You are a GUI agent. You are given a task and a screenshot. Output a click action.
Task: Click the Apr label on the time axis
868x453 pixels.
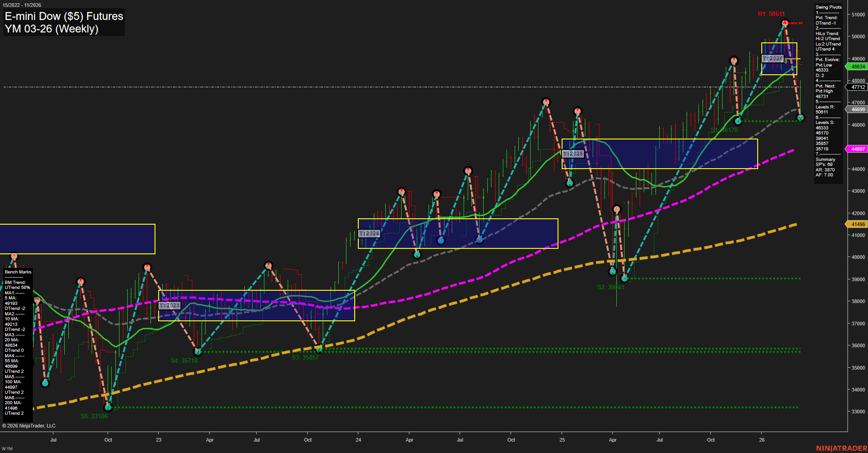tap(210, 440)
